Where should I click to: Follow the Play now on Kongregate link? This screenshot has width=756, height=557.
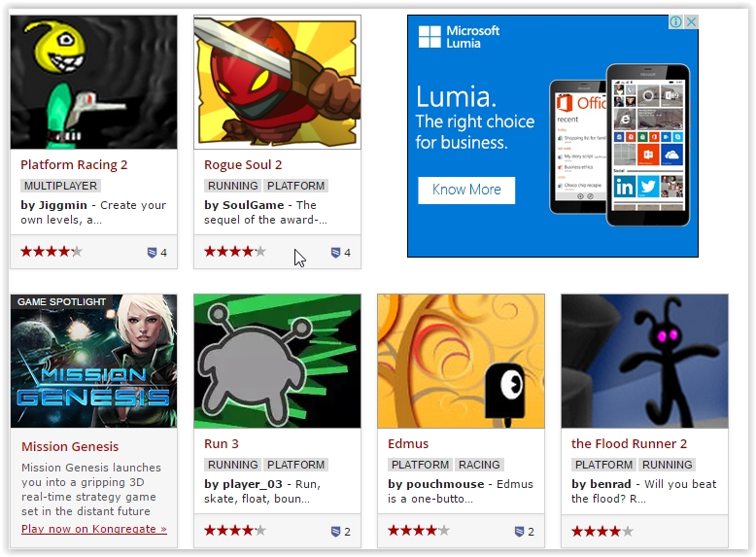[x=94, y=529]
